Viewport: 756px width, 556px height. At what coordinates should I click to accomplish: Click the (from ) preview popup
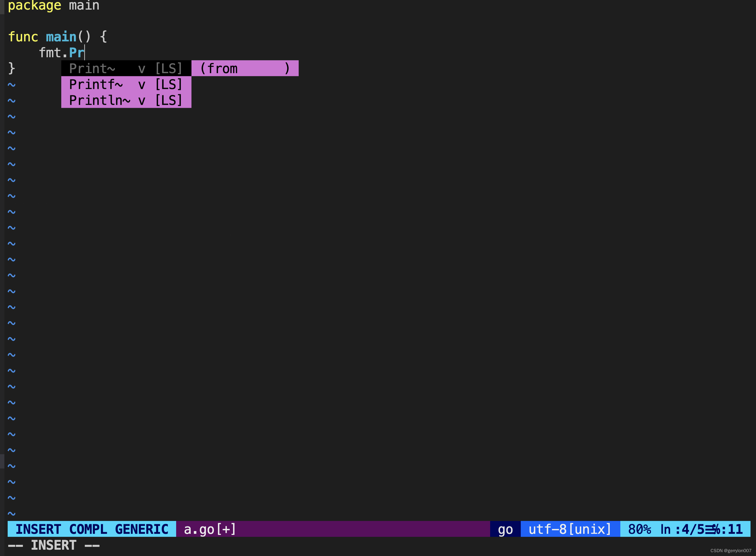click(x=245, y=68)
